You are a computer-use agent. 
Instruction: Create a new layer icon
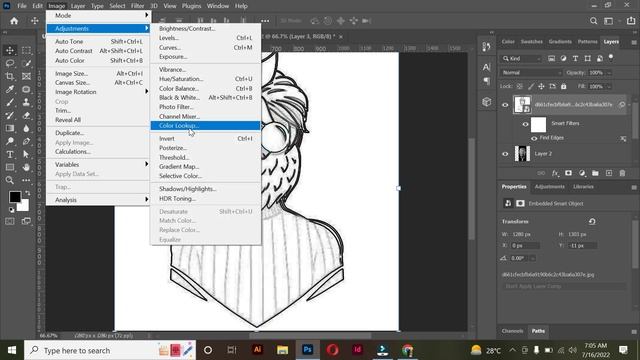609,173
